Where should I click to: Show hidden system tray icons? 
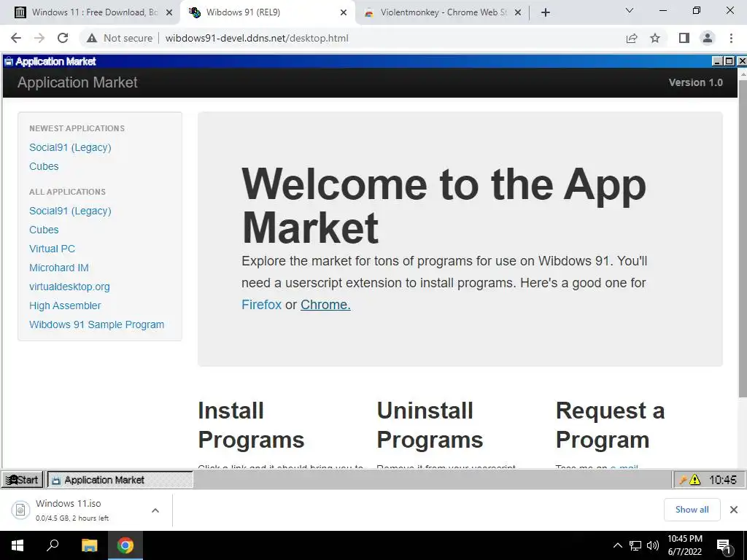tap(617, 545)
